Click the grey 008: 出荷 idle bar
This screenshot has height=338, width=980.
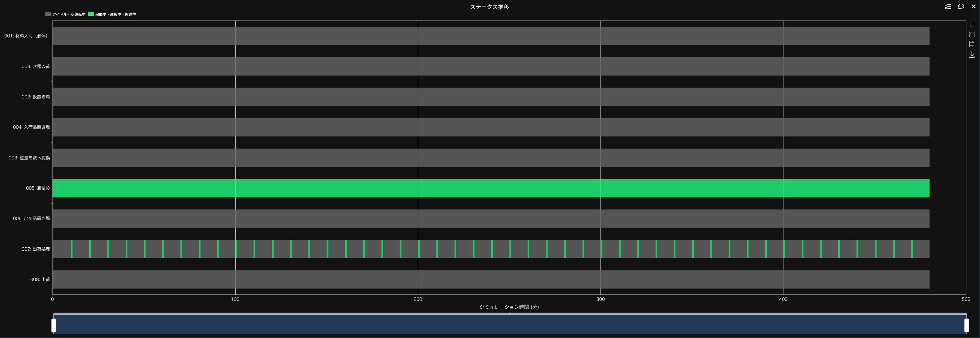click(491, 279)
